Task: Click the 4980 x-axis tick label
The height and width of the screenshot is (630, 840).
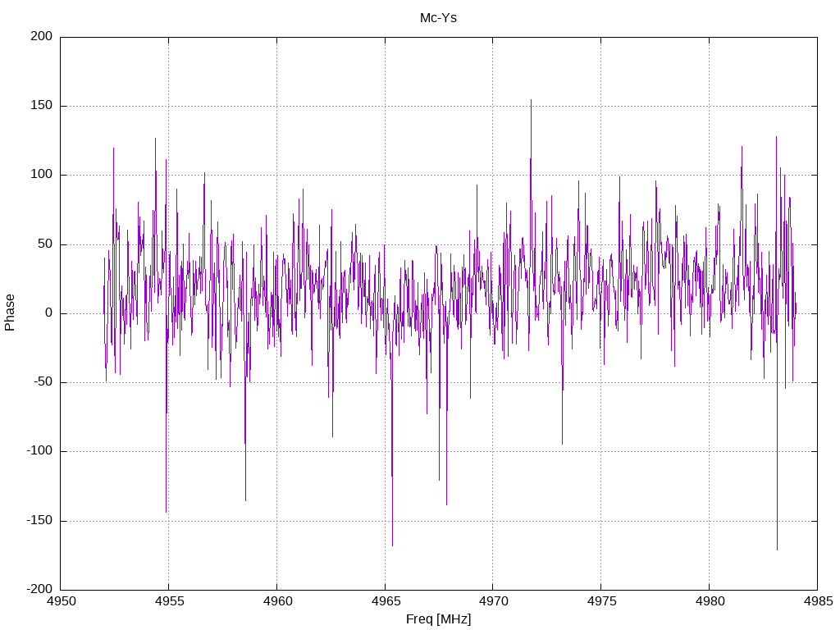Action: tap(710, 601)
